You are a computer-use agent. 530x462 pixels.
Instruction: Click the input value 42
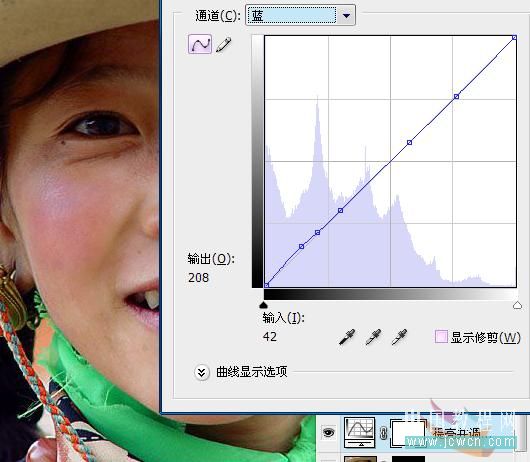[x=270, y=336]
